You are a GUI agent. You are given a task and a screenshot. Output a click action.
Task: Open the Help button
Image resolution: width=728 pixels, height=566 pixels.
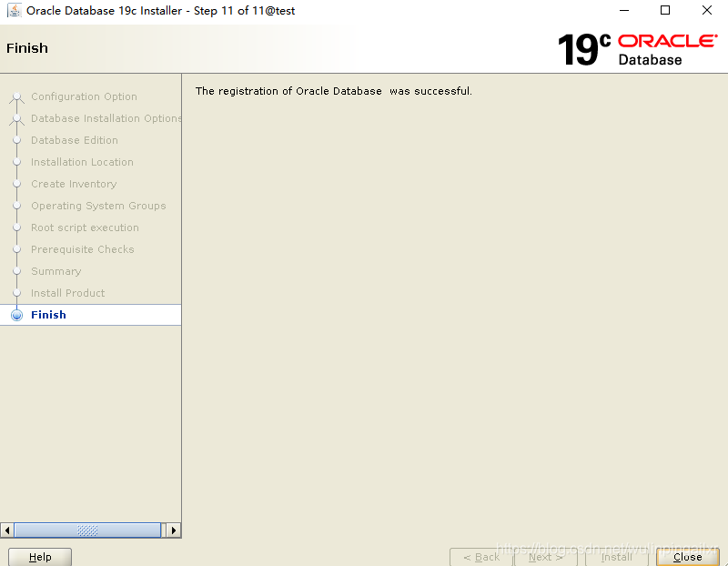coord(40,557)
